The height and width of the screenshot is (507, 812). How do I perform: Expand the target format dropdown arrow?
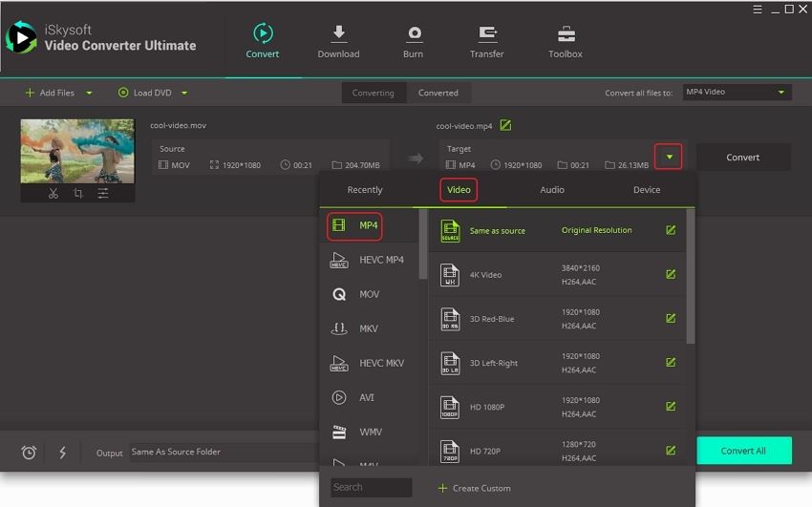[670, 158]
